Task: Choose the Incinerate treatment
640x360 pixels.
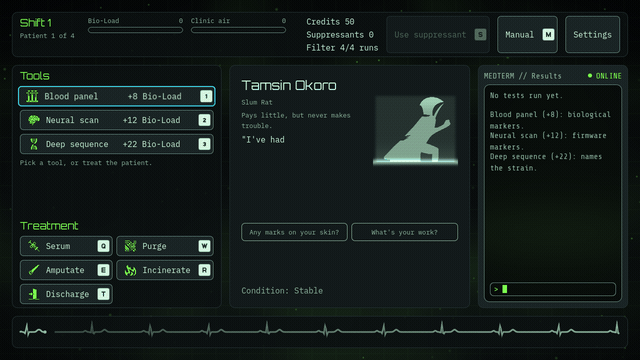Action: pos(165,270)
